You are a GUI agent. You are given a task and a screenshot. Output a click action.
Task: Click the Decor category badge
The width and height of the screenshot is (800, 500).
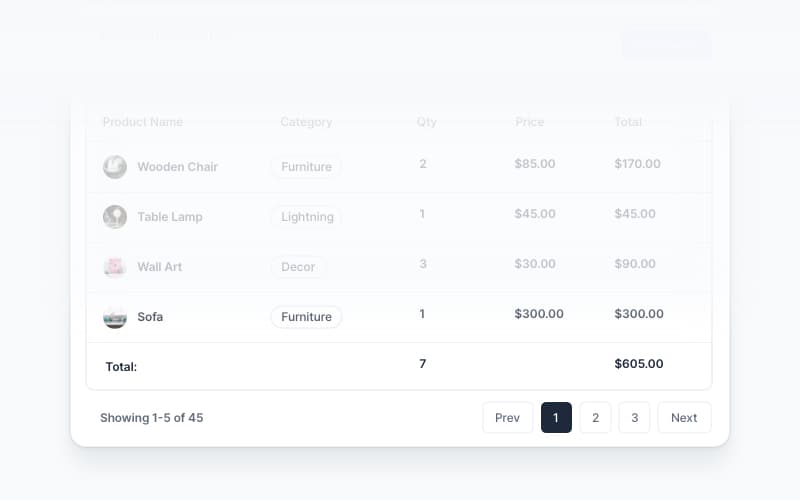tap(298, 267)
